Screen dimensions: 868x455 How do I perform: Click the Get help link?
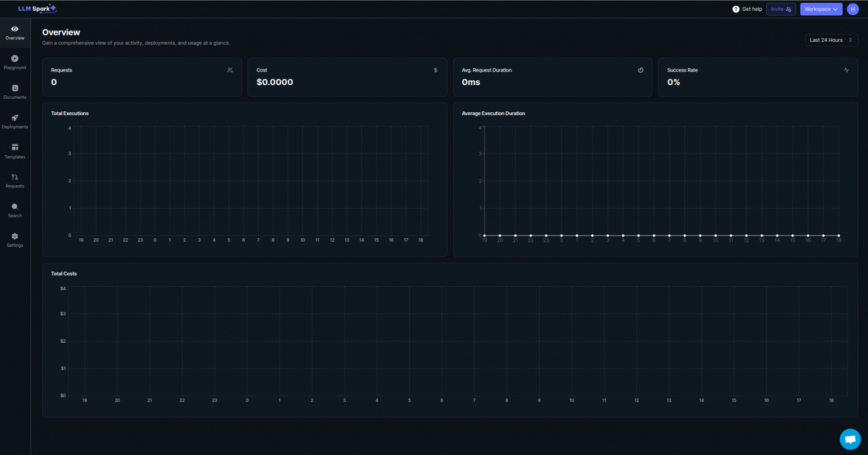751,9
